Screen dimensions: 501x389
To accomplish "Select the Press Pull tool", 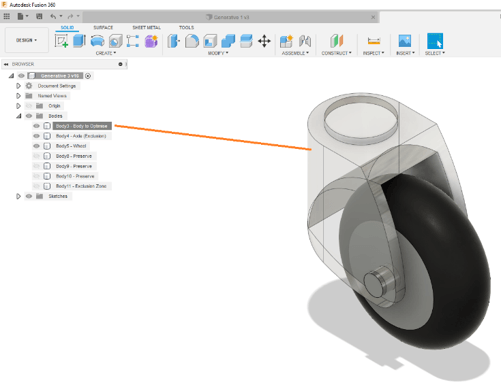I will pyautogui.click(x=174, y=41).
